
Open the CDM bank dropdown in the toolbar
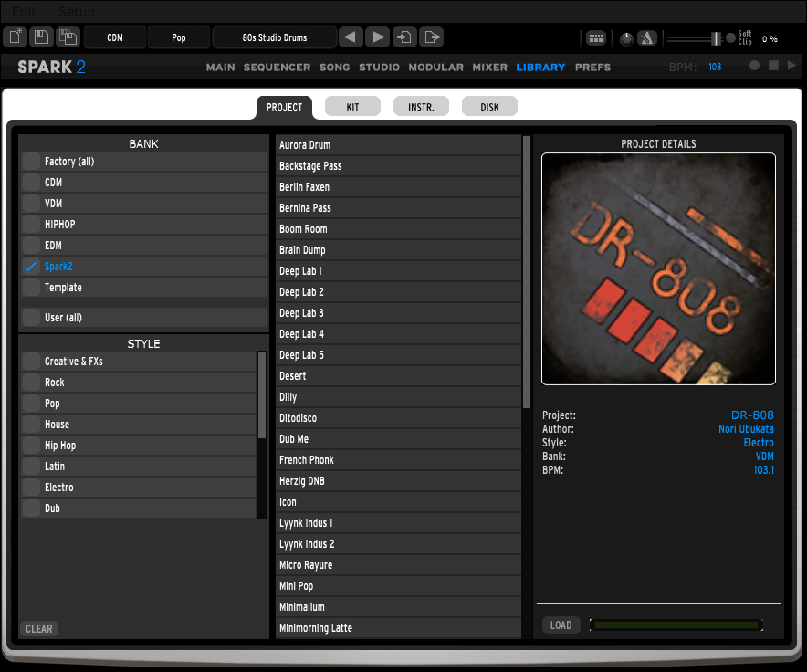pyautogui.click(x=115, y=37)
